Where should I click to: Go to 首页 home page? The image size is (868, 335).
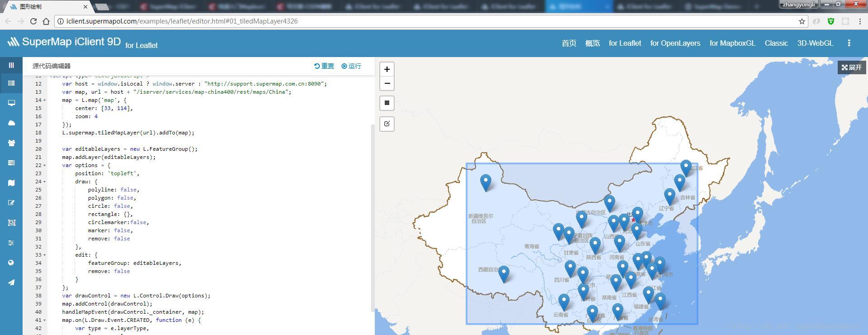[569, 43]
